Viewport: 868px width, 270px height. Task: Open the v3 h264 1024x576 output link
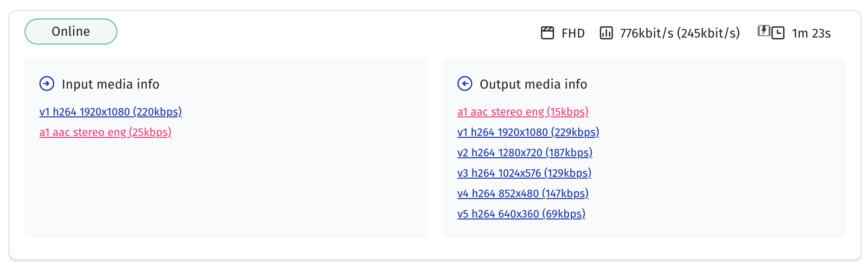523,173
